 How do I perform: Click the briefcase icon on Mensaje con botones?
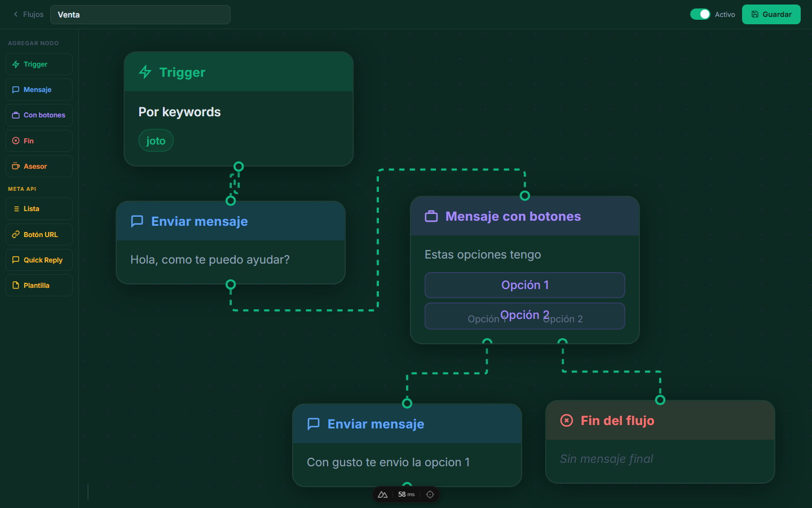point(431,216)
